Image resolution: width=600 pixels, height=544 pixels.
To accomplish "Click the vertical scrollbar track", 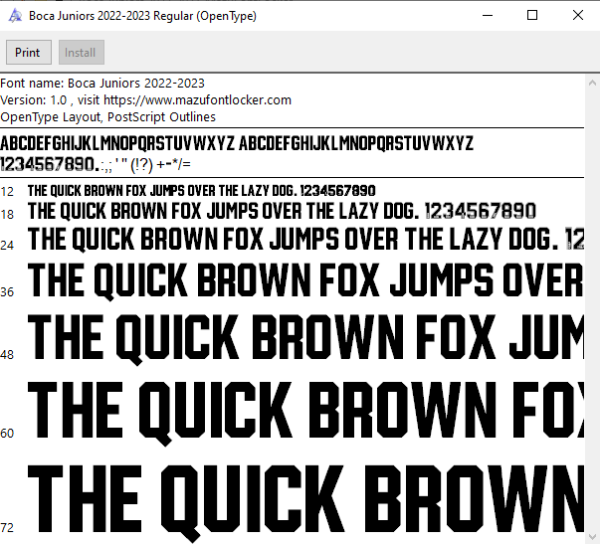I will (x=592, y=309).
